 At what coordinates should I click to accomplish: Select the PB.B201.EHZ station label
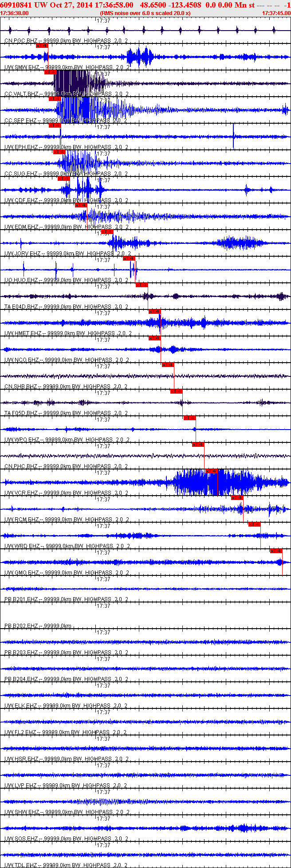pyautogui.click(x=21, y=599)
